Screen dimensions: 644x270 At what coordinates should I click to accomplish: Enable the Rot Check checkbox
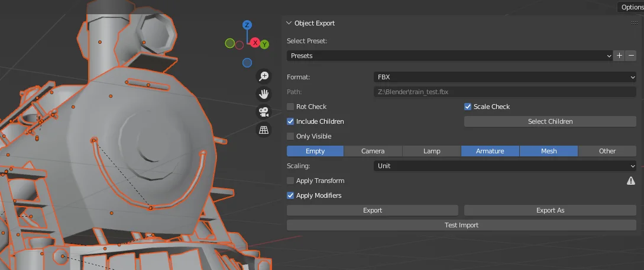[290, 107]
